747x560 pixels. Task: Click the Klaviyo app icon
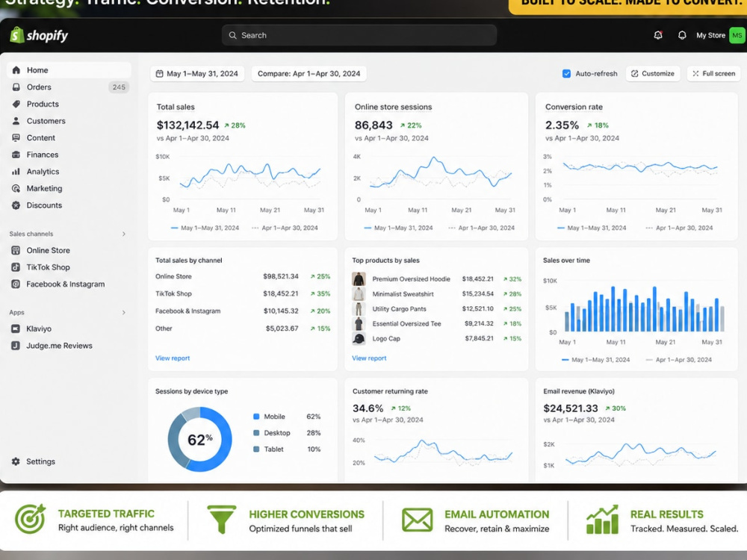[x=16, y=329]
